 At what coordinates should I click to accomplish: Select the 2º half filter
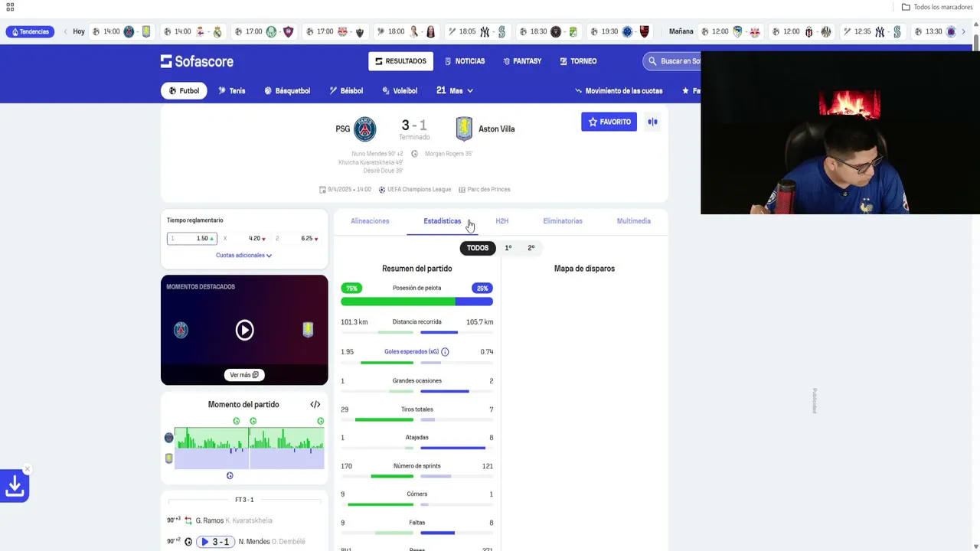coord(531,248)
